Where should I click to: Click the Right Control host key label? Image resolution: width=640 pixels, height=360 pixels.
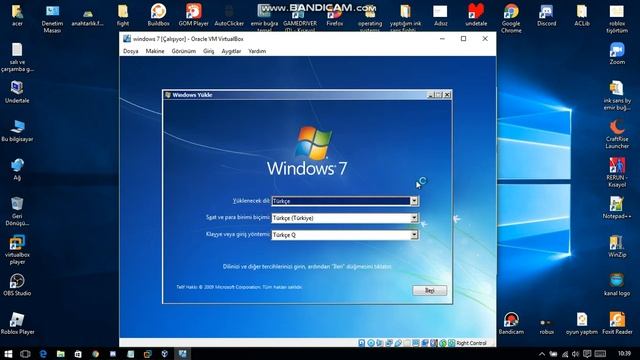click(471, 343)
